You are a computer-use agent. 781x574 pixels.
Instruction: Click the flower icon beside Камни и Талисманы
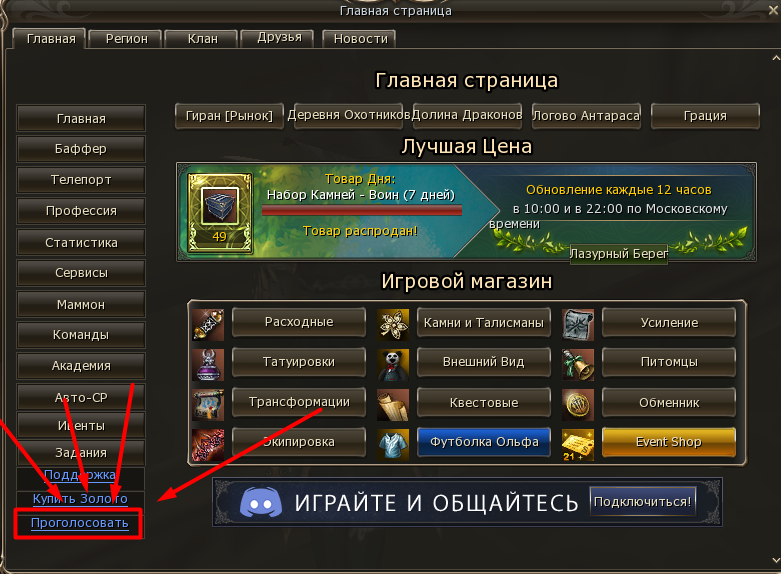click(393, 324)
